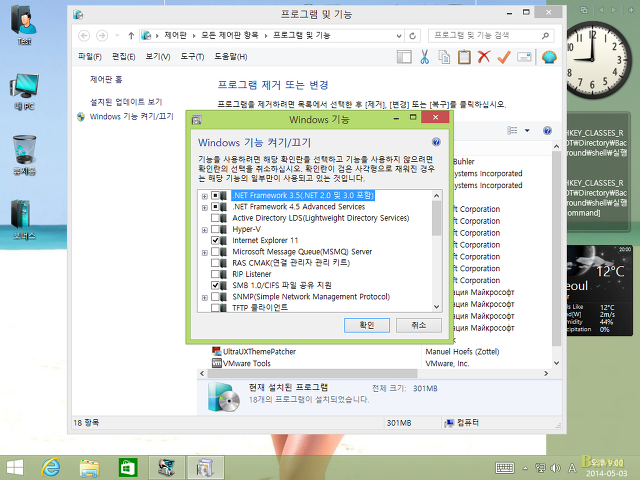Screen dimensions: 640x480
Task: Open the address bar history dropdown
Action: pos(399,36)
